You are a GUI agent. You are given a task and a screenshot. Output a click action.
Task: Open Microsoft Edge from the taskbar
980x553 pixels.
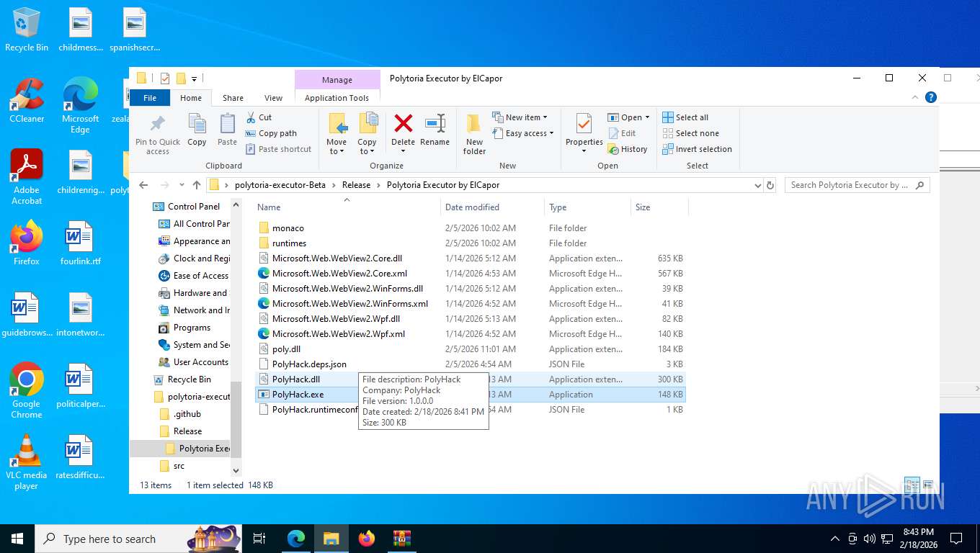point(296,538)
